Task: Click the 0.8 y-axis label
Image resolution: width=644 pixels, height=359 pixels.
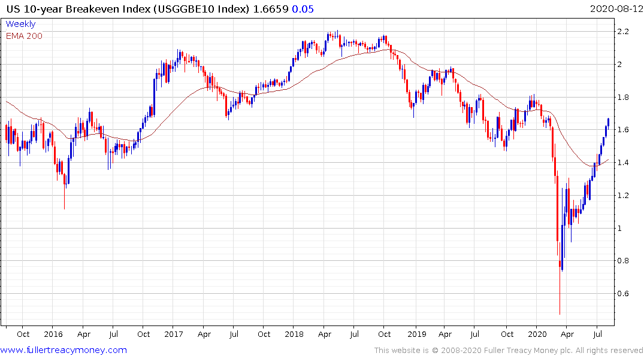Action: [x=623, y=260]
